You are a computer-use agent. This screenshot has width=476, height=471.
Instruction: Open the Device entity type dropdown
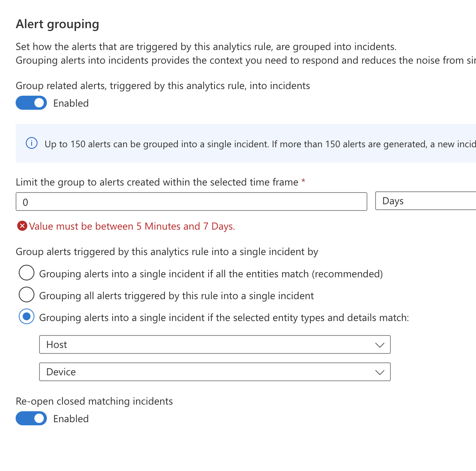coord(215,372)
